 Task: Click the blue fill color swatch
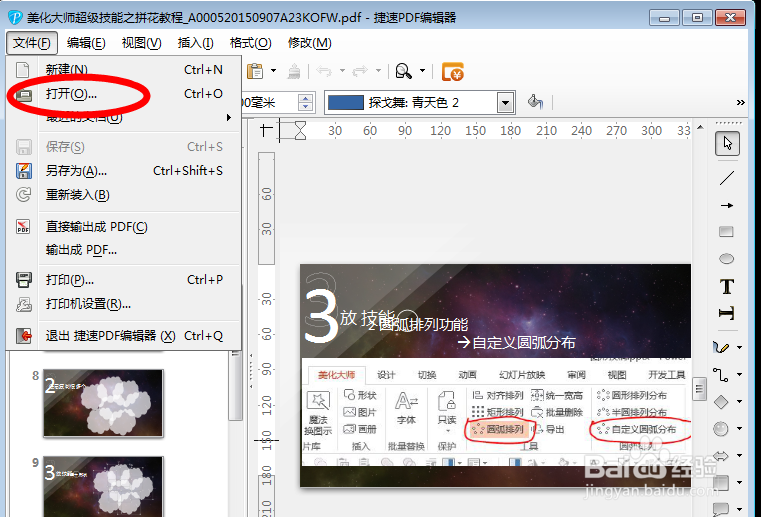(x=346, y=102)
